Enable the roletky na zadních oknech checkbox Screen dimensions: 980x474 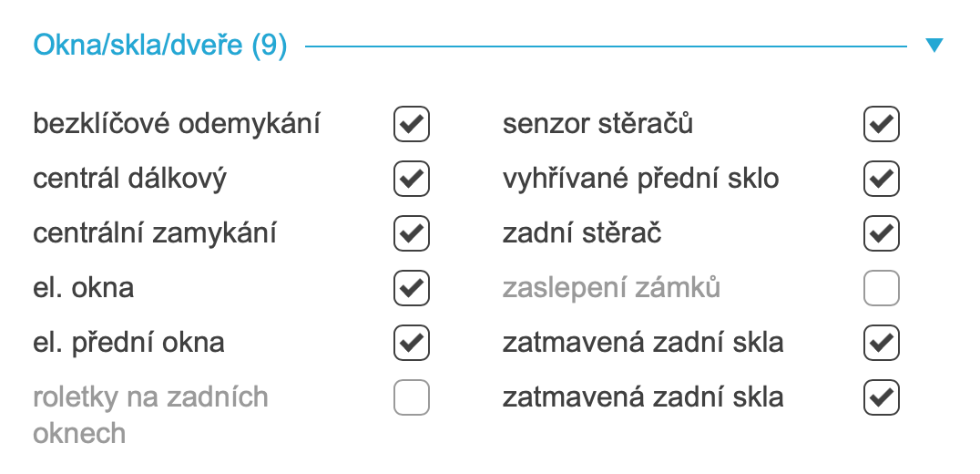click(411, 398)
